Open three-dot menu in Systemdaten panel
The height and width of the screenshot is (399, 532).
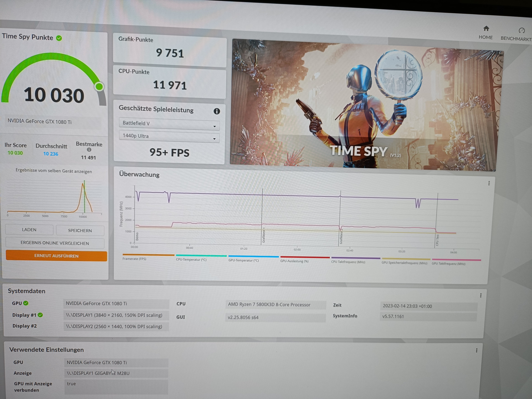pos(480,295)
